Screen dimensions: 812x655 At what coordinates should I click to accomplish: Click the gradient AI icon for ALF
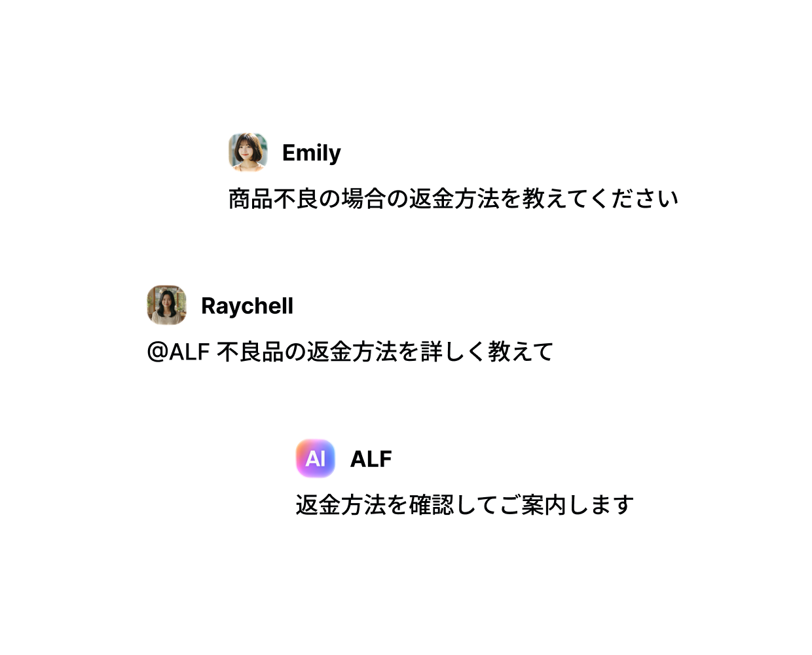316,458
